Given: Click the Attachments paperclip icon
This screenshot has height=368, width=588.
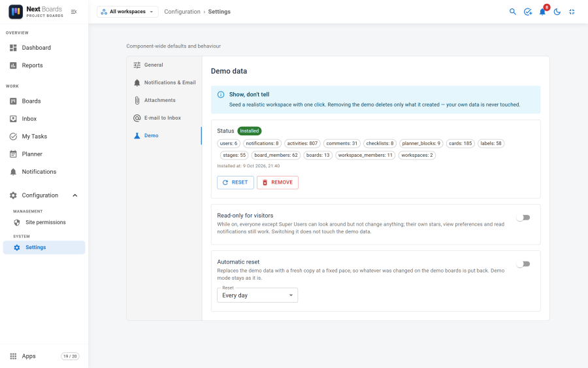Looking at the screenshot, I should [x=137, y=100].
